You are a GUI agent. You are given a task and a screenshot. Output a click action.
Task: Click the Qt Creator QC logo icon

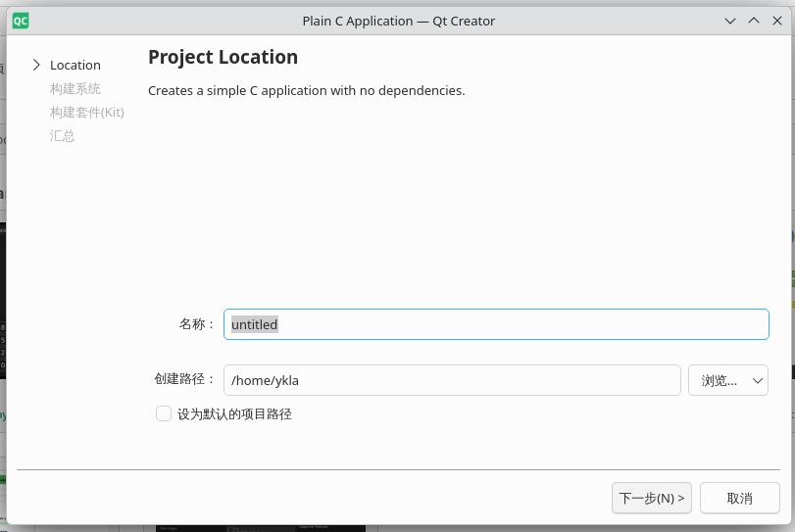pos(21,21)
